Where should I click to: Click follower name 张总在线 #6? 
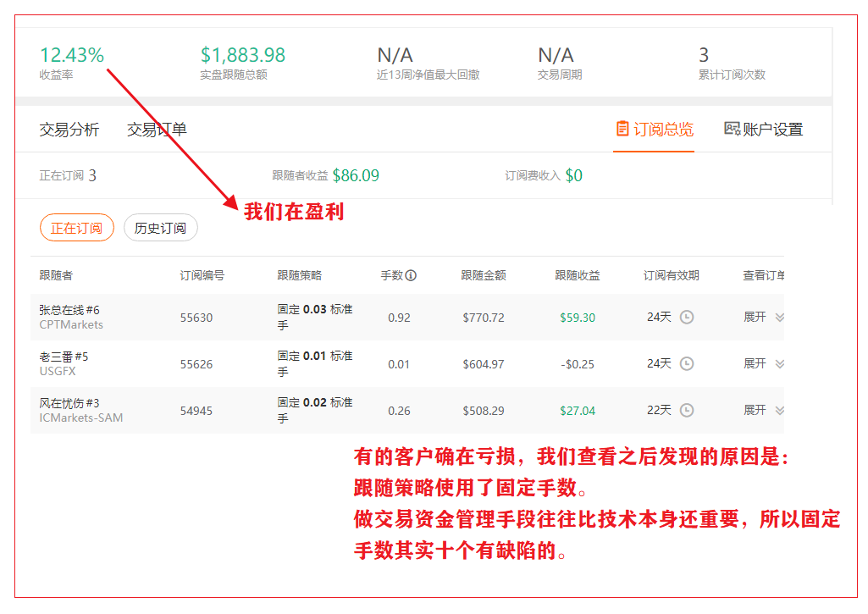[x=69, y=310]
